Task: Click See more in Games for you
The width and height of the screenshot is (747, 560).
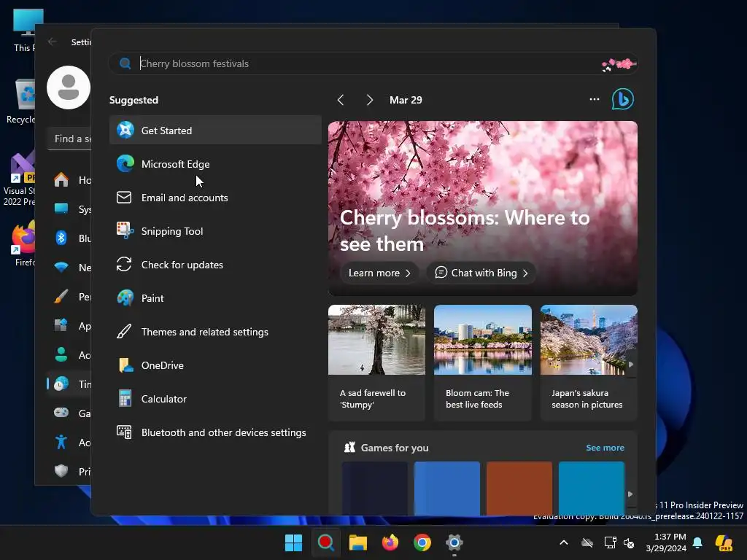Action: (x=605, y=448)
